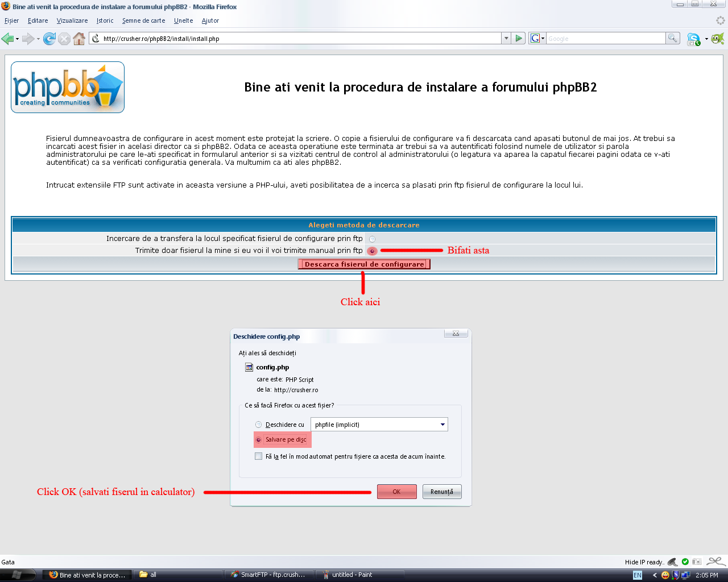Click the 'PHP Script' file type text
This screenshot has width=728, height=582.
tap(299, 380)
